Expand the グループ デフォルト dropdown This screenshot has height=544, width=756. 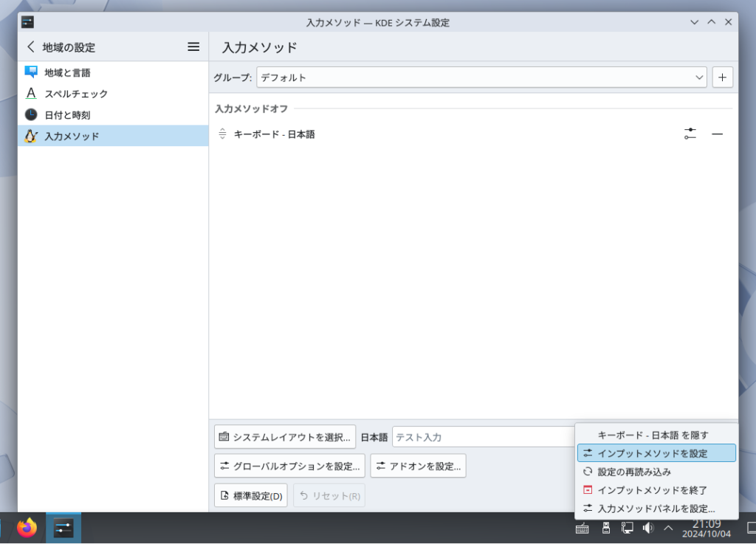[x=481, y=78]
